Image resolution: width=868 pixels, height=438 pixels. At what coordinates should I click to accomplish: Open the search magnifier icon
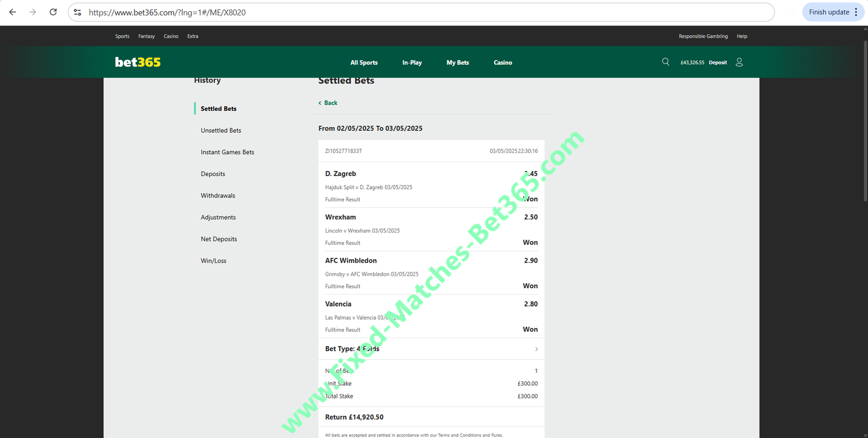point(666,62)
